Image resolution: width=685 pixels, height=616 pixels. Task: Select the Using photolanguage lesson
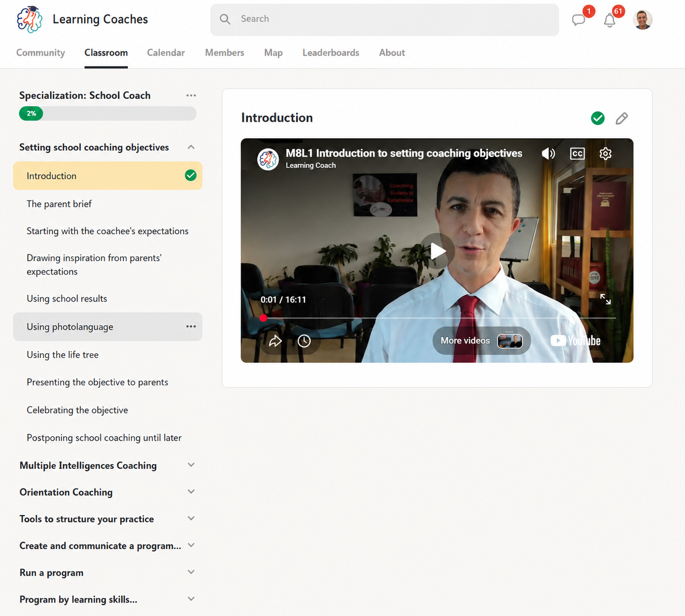point(108,326)
